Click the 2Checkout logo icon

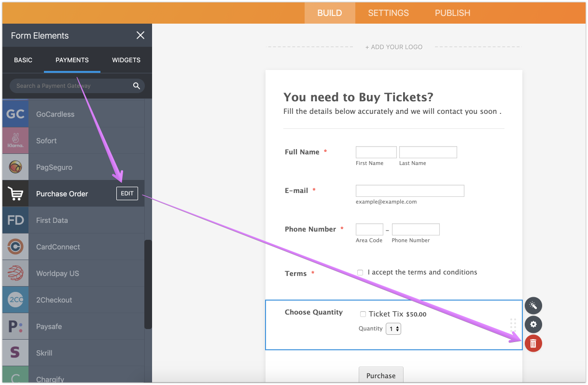point(15,300)
